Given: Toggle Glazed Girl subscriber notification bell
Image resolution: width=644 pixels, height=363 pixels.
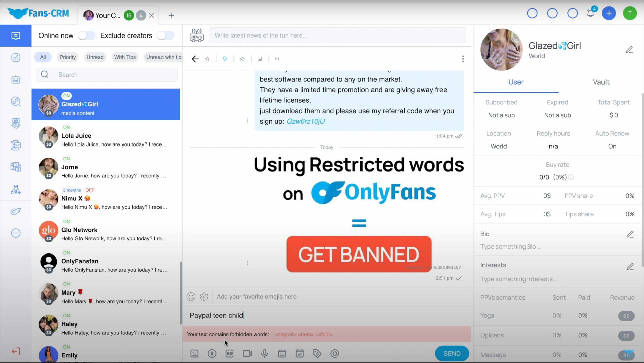Looking at the screenshot, I should [x=225, y=58].
